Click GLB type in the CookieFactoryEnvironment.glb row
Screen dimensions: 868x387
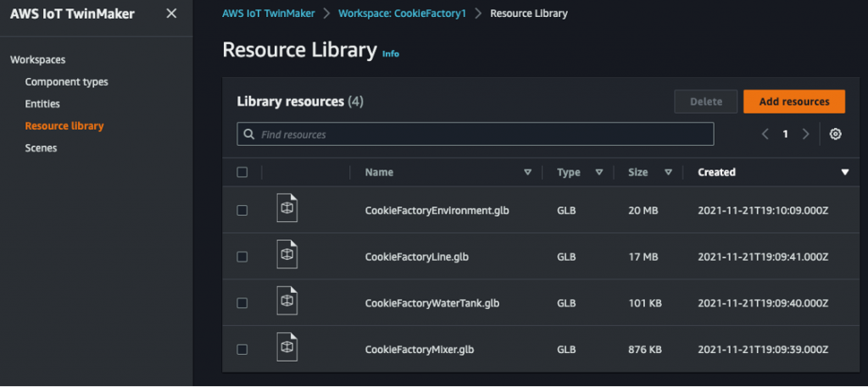566,211
